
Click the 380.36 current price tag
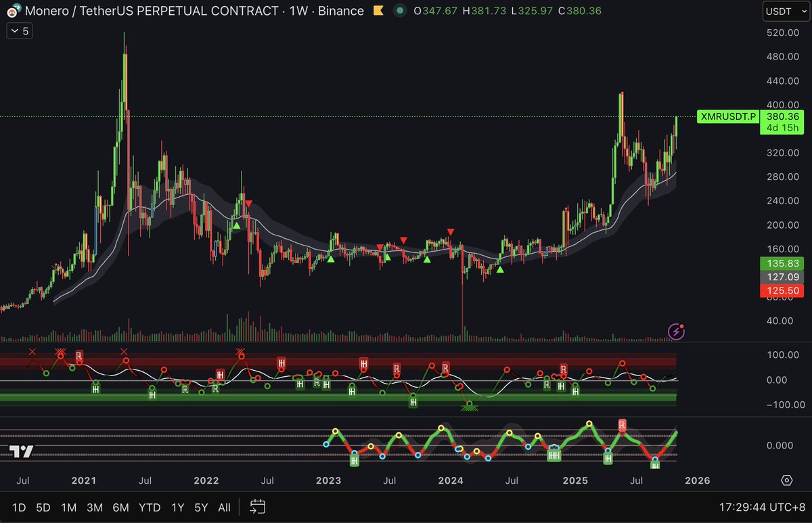click(x=783, y=116)
